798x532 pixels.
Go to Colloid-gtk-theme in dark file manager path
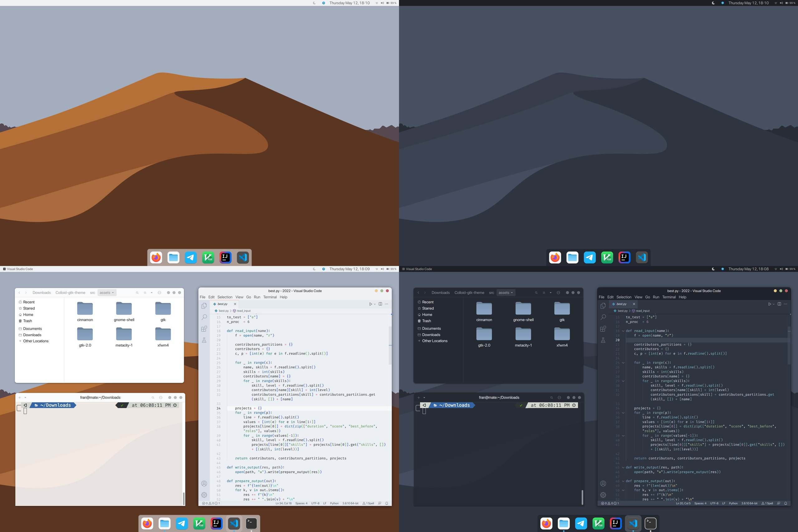(469, 292)
